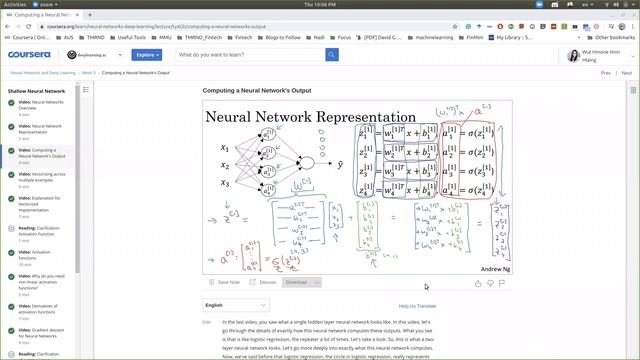Click the Coursera logo
This screenshot has width=640, height=360.
29,54
